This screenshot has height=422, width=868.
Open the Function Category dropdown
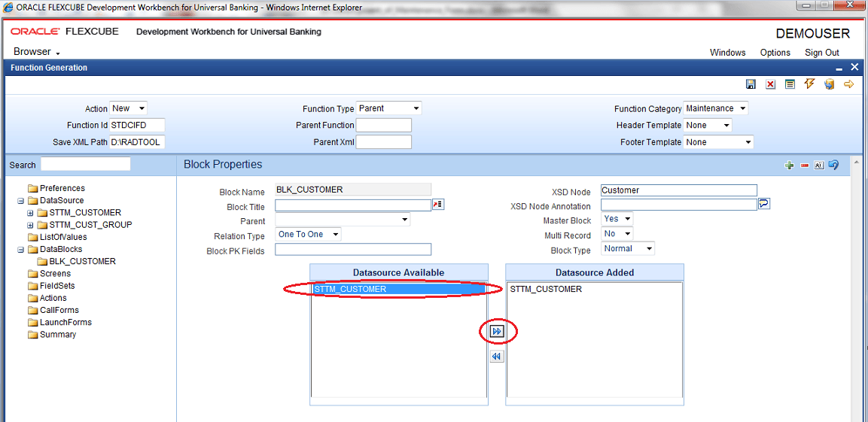[x=716, y=108]
